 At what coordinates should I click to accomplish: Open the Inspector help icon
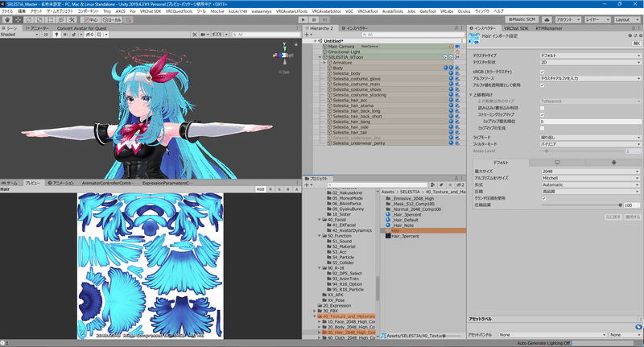630,35
